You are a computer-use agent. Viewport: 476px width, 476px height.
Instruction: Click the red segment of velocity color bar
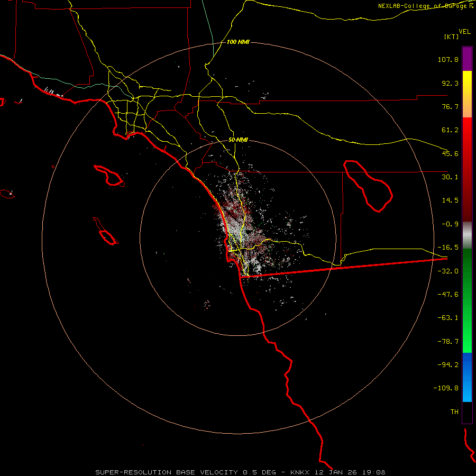(x=467, y=169)
